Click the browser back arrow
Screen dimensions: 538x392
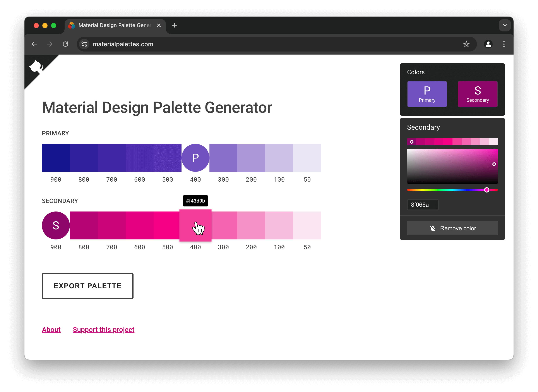click(34, 44)
